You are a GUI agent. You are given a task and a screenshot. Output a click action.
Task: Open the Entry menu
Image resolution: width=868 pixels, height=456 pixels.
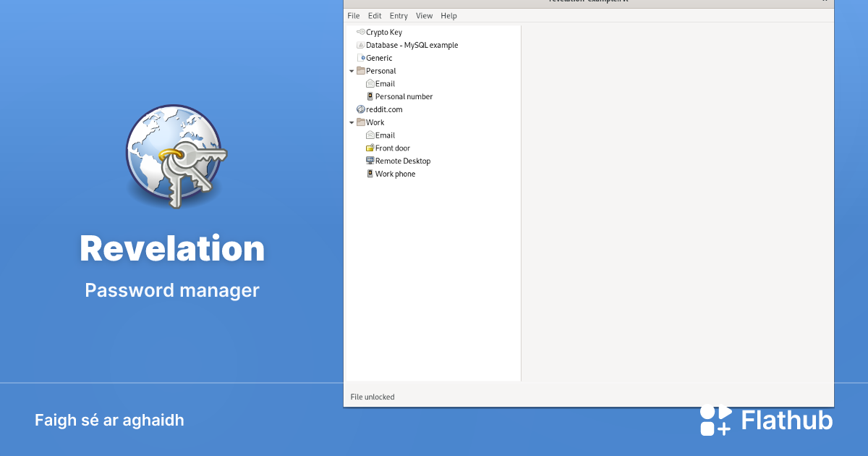(x=399, y=16)
